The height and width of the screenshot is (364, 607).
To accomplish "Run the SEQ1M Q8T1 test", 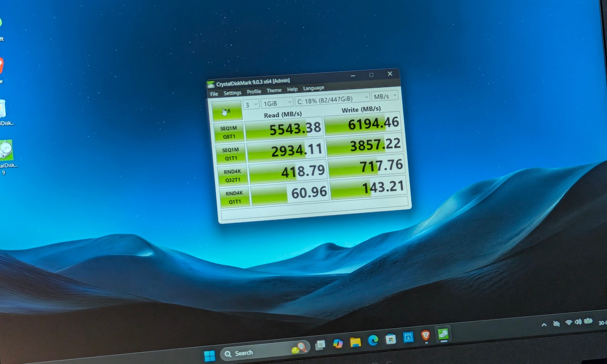I will (x=229, y=132).
